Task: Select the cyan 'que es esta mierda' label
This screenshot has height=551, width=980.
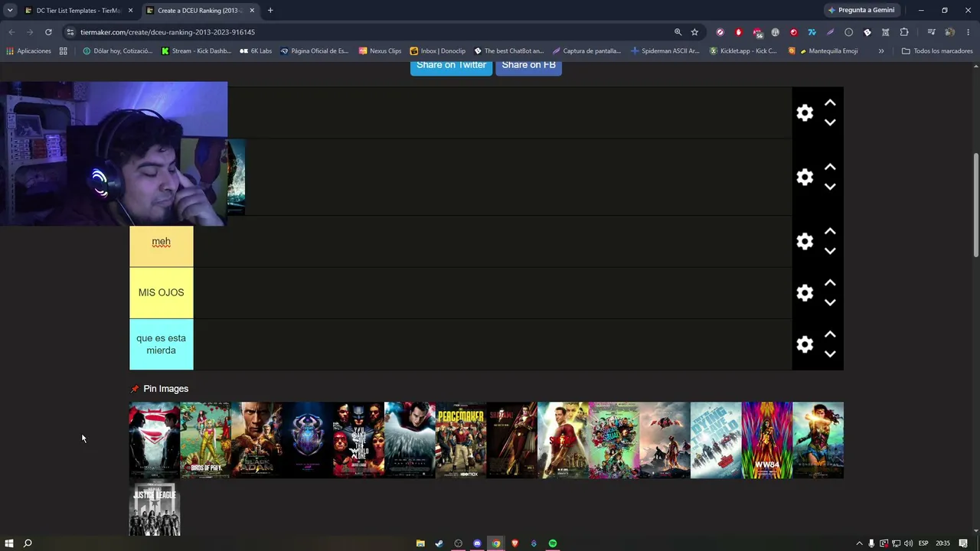Action: 162,344
